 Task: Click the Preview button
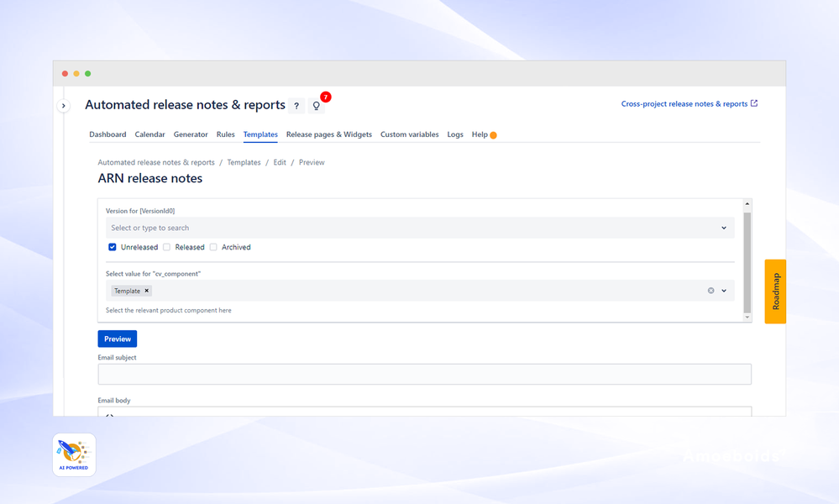[117, 339]
